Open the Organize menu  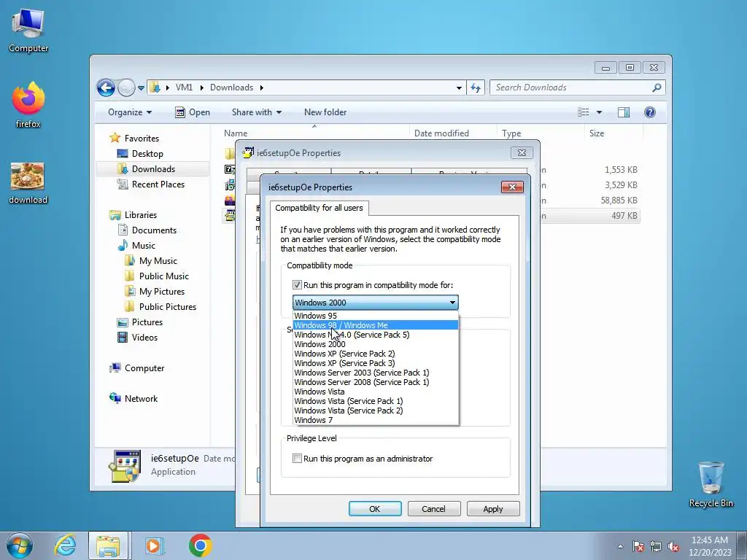130,112
